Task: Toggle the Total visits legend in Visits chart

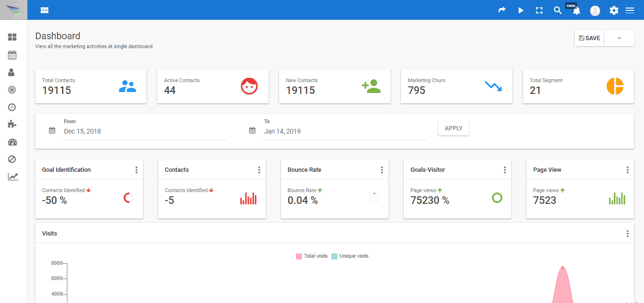Action: tap(312, 256)
